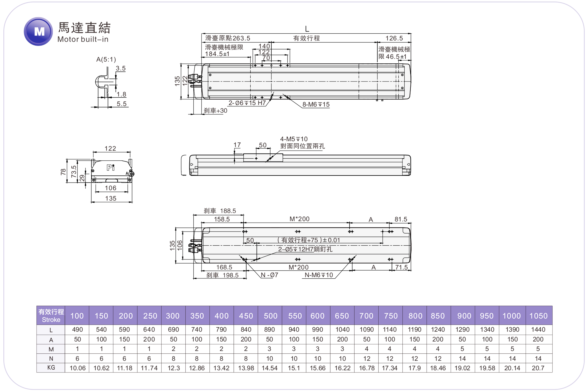
Task: Select the 1050 stroke column header
Action: (538, 316)
